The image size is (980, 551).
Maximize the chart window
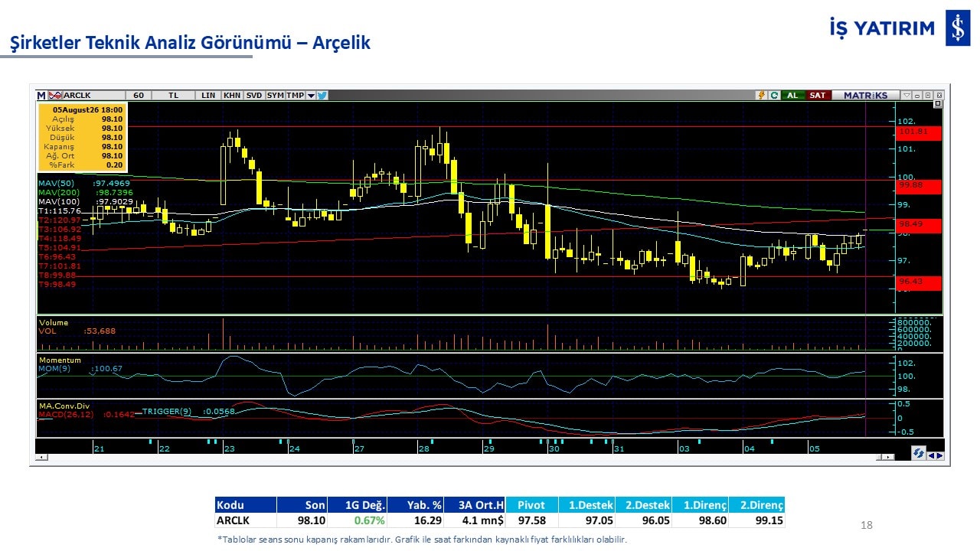coord(928,96)
